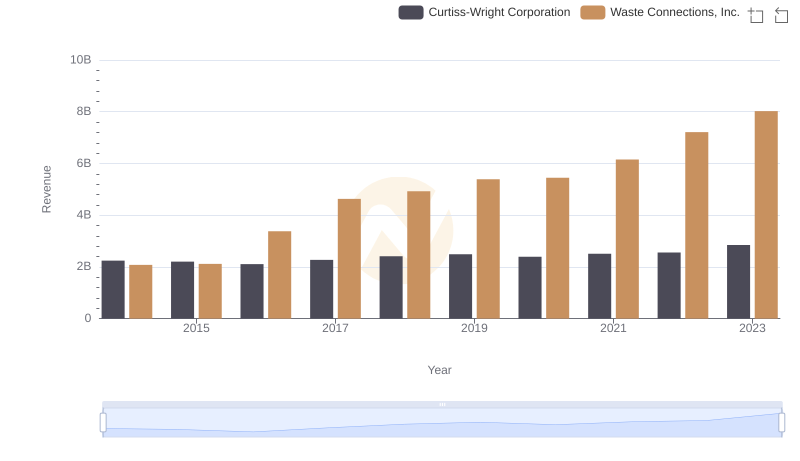Click the 2023 Curtiss-Wright bar
Screen dimensions: 800x461
[x=738, y=281]
